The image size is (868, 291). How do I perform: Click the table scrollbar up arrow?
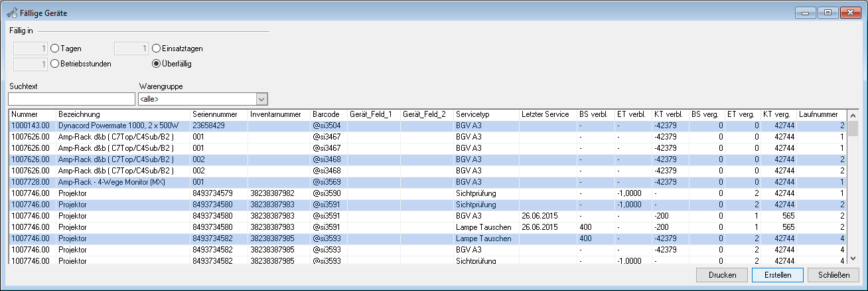[853, 114]
